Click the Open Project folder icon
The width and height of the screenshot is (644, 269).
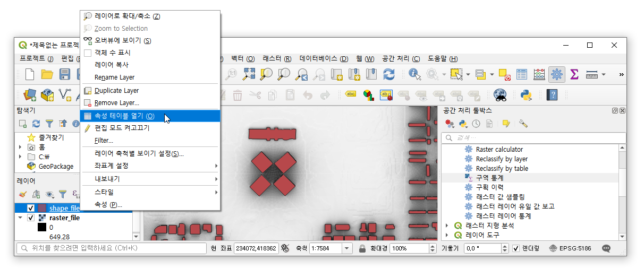point(47,75)
